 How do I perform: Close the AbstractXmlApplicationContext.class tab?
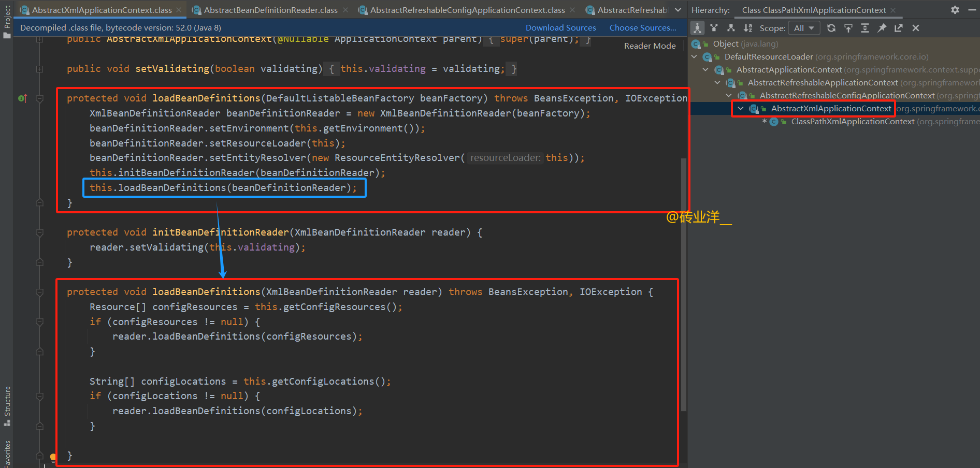coord(179,10)
